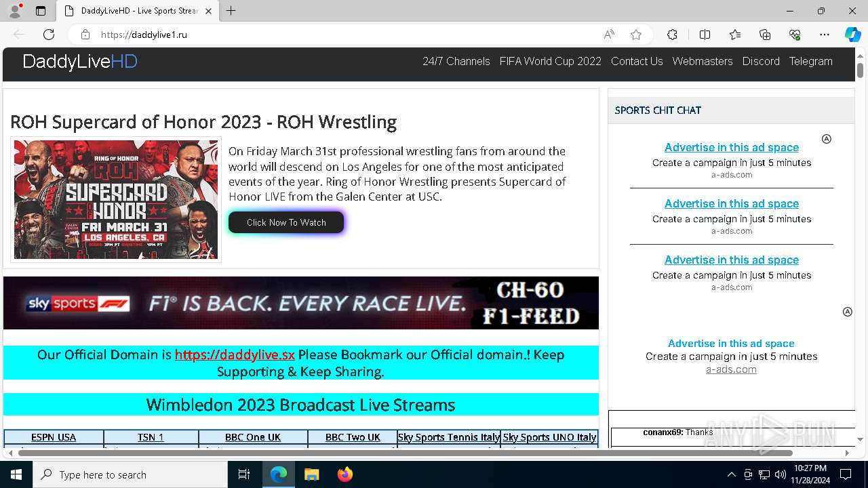Open the network tray icon

[764, 474]
